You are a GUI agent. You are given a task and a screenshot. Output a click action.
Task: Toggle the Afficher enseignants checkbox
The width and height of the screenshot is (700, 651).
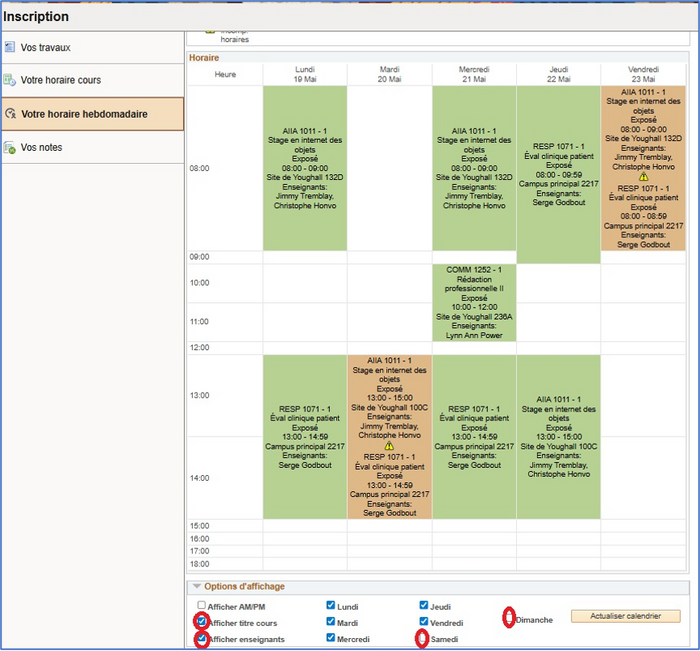point(202,638)
